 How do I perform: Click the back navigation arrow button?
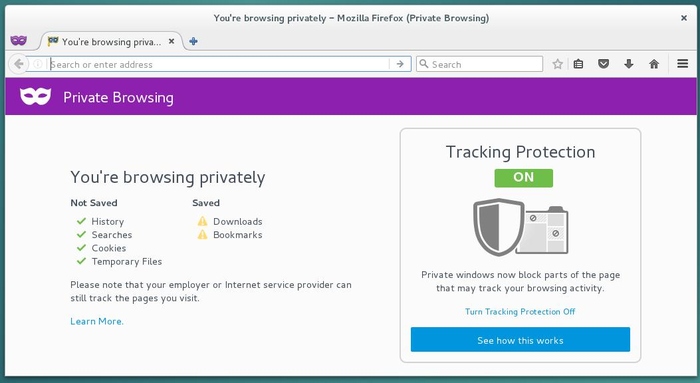tap(18, 64)
